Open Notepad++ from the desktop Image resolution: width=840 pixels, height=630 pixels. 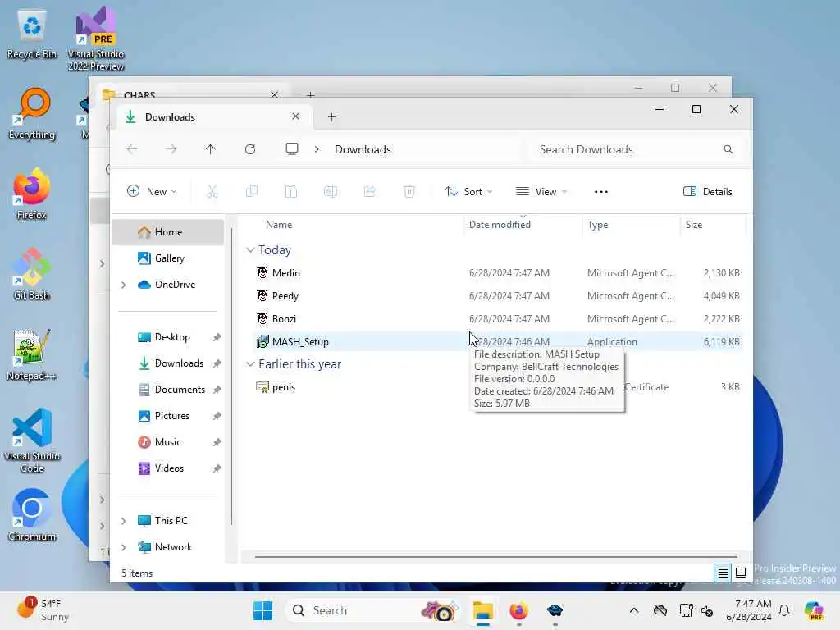(x=32, y=355)
